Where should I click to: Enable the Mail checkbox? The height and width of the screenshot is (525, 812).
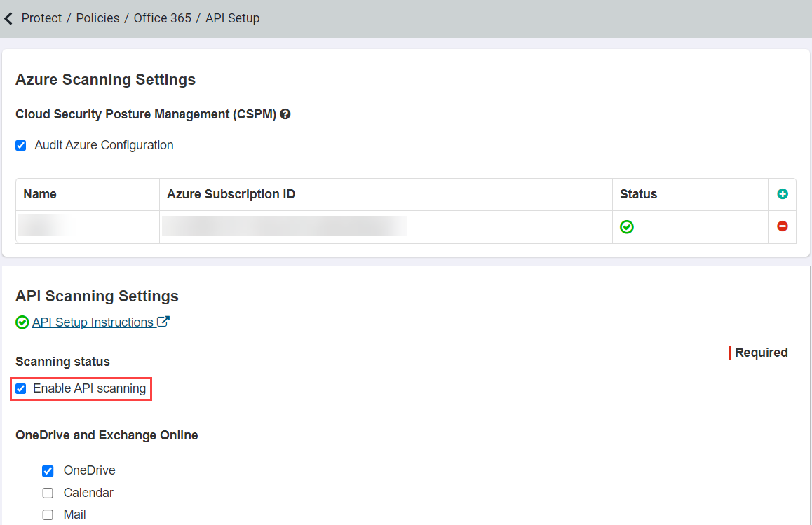click(x=48, y=514)
